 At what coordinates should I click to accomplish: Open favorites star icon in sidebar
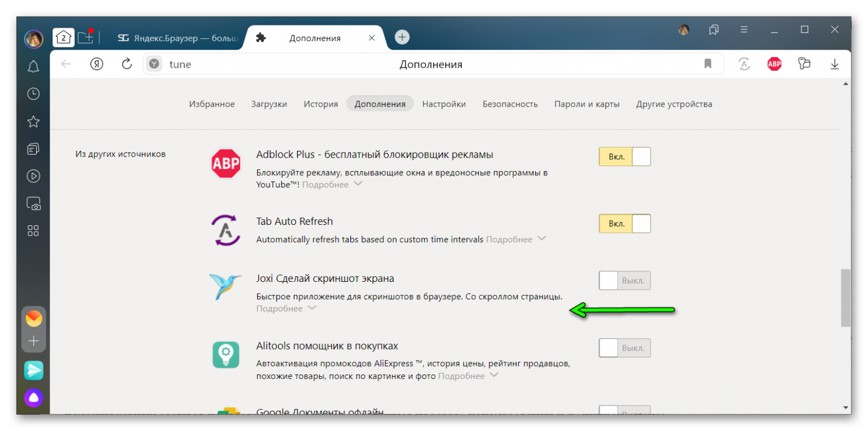33,121
